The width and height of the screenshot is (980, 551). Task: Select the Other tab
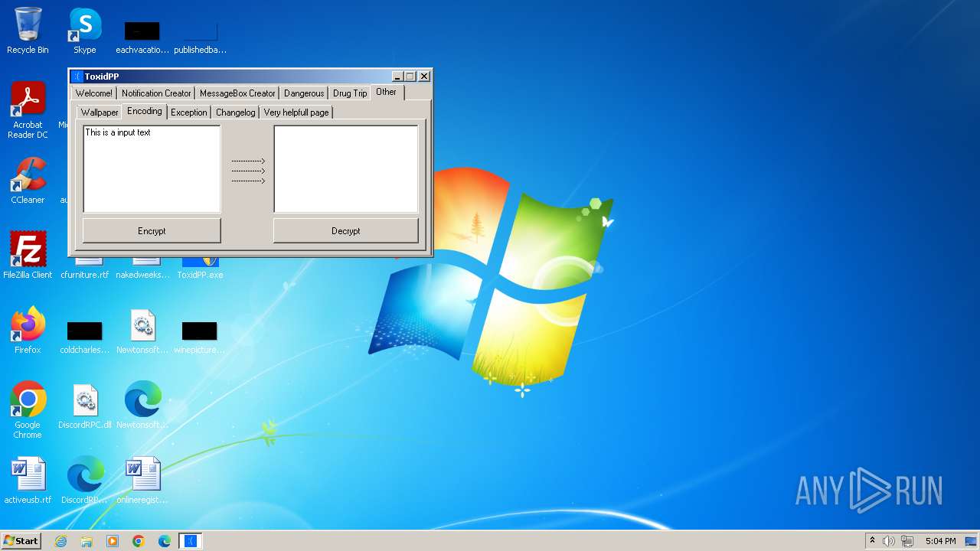pyautogui.click(x=387, y=92)
